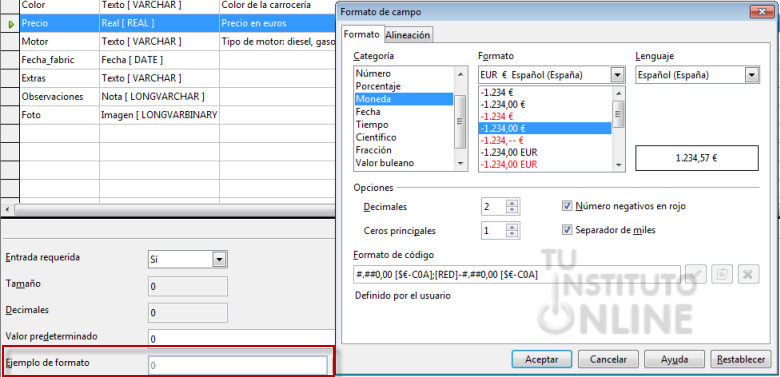Click the Decimales number field in the dialog
Screen dimensions: 780x377
pos(494,206)
